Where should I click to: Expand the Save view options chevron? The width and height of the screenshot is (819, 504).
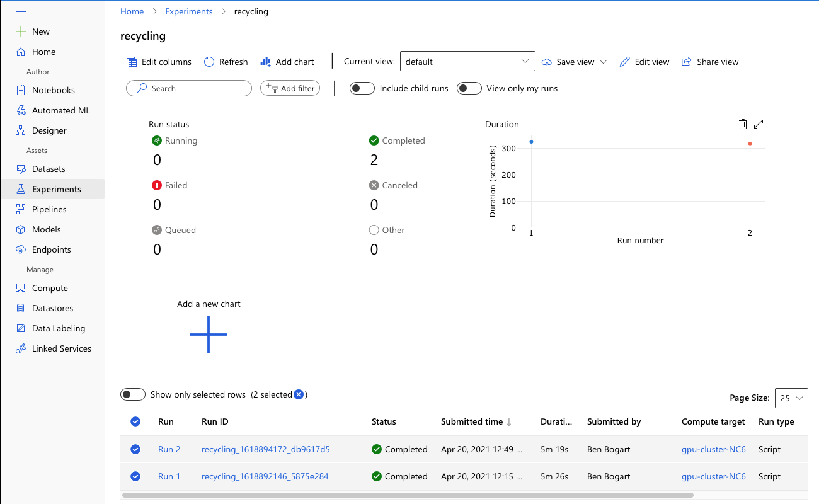coord(604,61)
